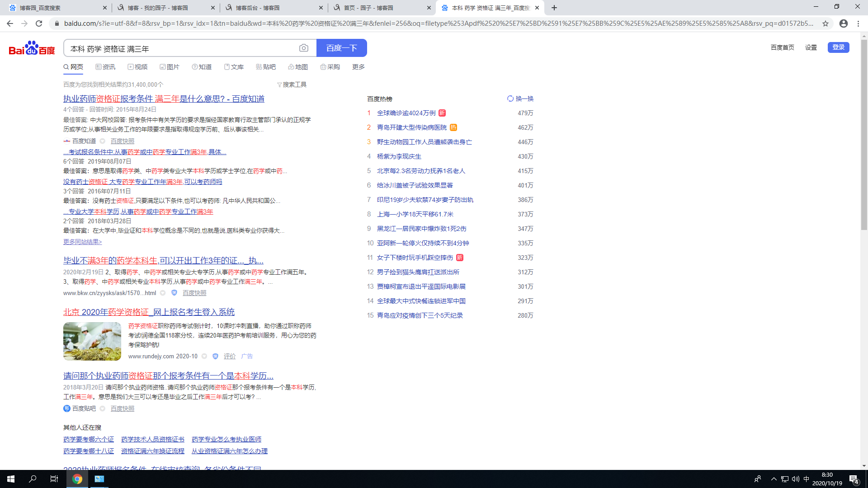
Task: Toggle Chinese input method indicator 中
Action: click(807, 479)
